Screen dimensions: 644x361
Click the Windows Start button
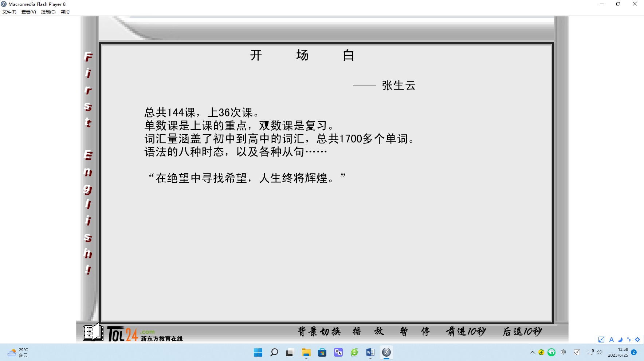pyautogui.click(x=258, y=352)
